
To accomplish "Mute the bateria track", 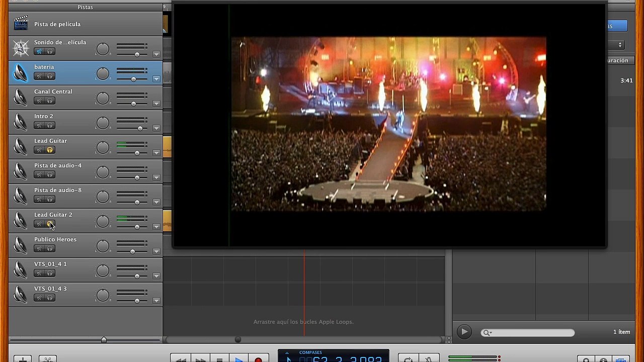I will [x=39, y=76].
